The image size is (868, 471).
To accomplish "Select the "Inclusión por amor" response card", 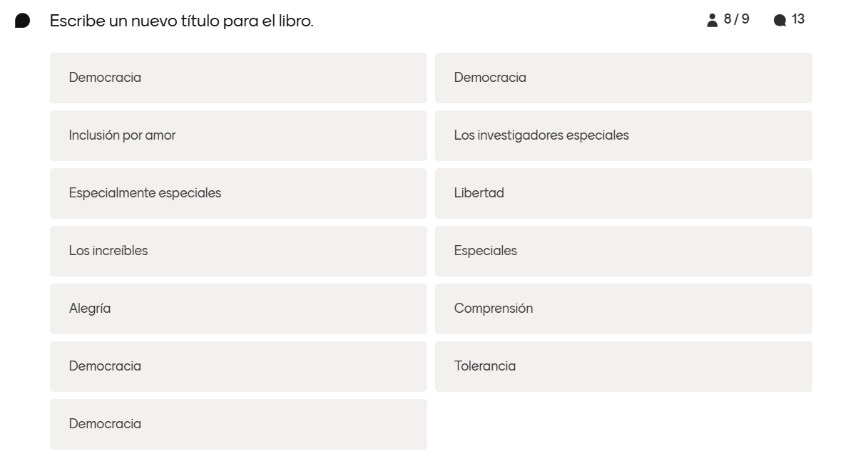I will 238,135.
